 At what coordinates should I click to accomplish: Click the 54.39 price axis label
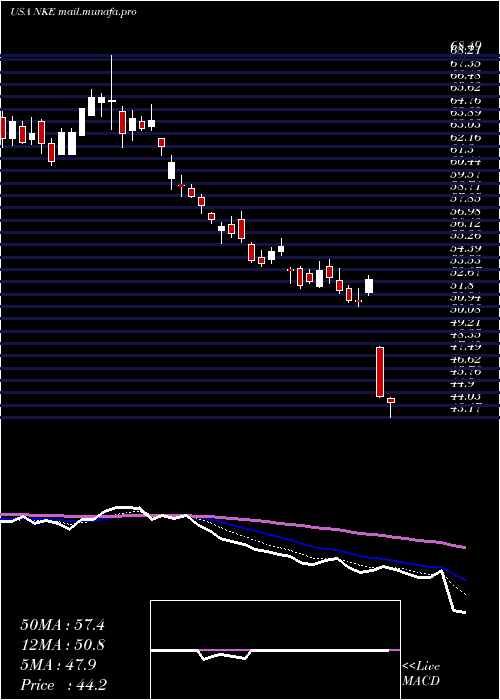pyautogui.click(x=466, y=248)
